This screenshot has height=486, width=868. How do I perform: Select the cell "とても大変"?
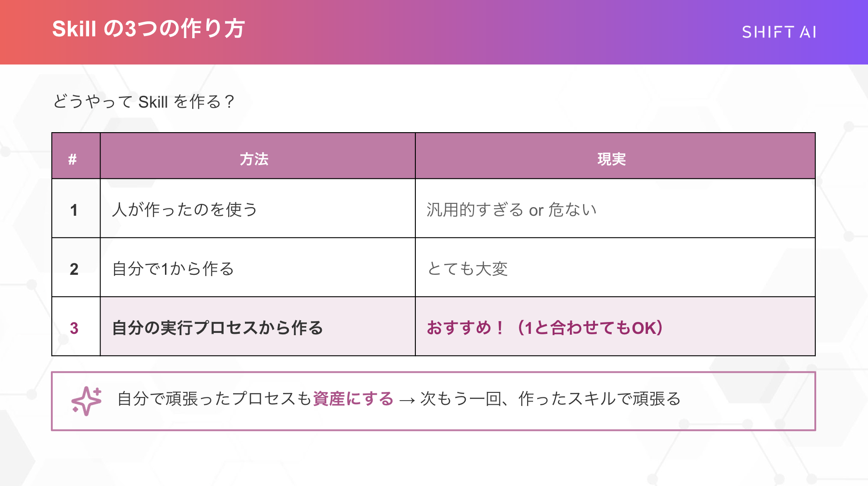(468, 269)
